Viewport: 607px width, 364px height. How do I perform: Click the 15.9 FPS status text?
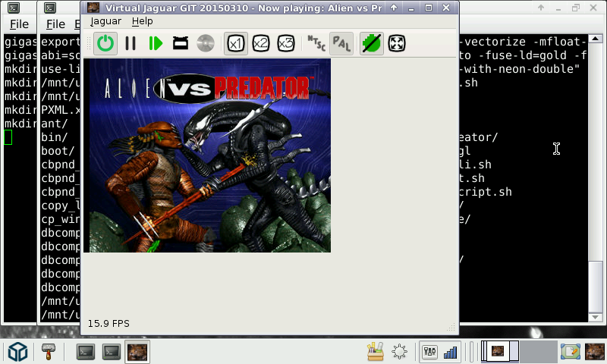109,323
